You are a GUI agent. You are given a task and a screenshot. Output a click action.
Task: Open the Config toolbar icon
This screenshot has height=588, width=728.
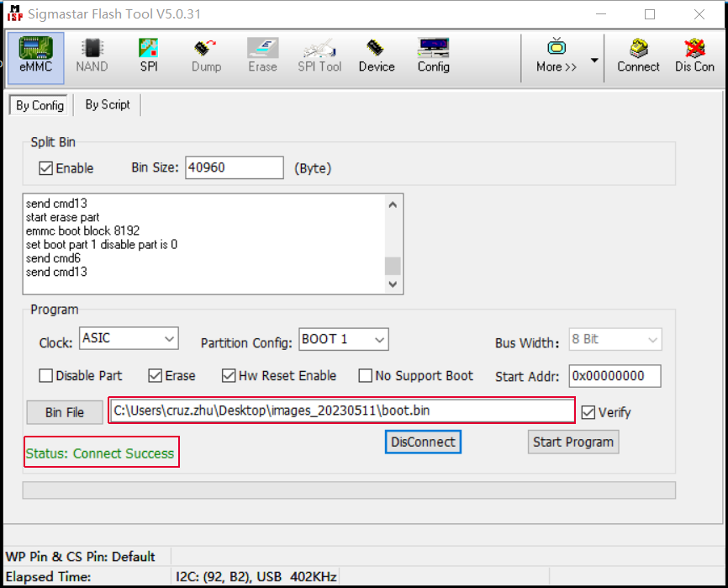(x=433, y=57)
